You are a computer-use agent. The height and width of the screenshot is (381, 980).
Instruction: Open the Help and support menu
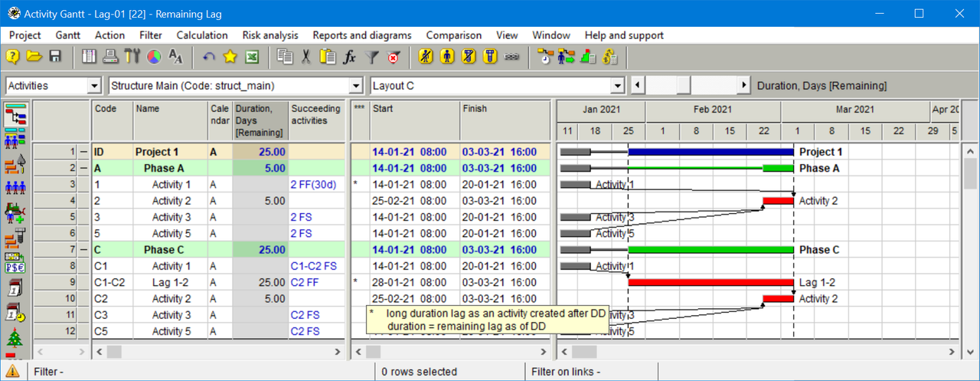[x=624, y=35]
